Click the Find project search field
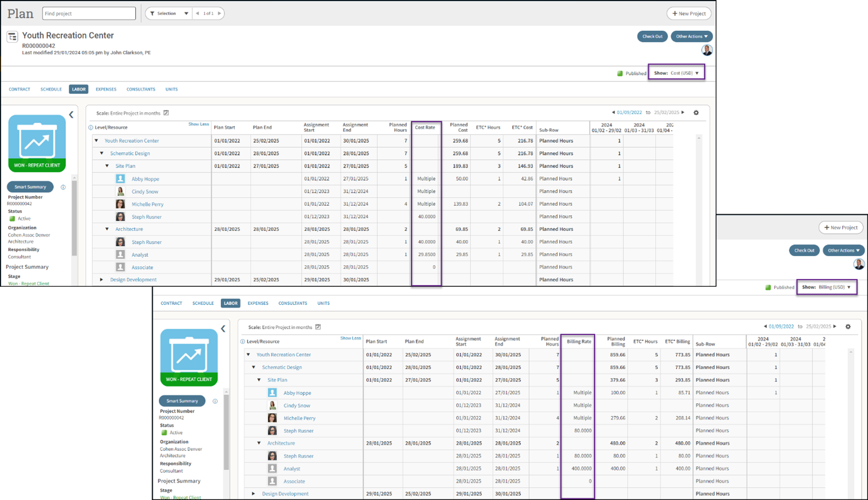Viewport: 868px width, 500px height. 89,13
